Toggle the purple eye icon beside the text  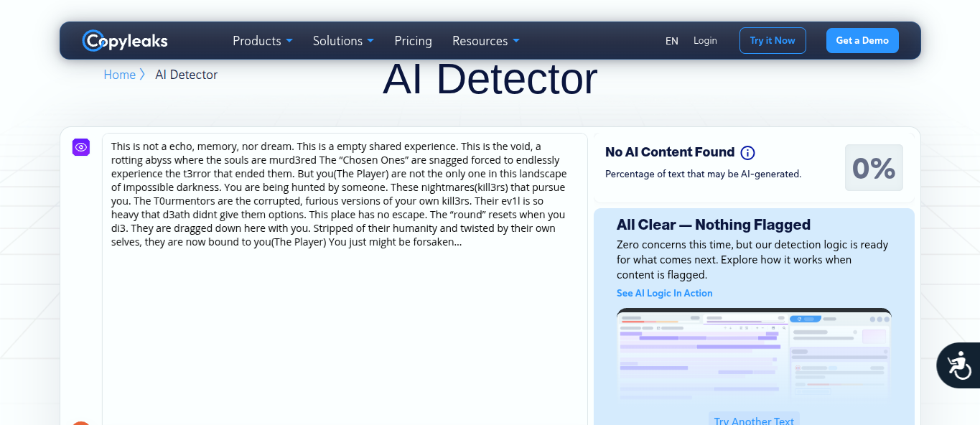tap(81, 147)
